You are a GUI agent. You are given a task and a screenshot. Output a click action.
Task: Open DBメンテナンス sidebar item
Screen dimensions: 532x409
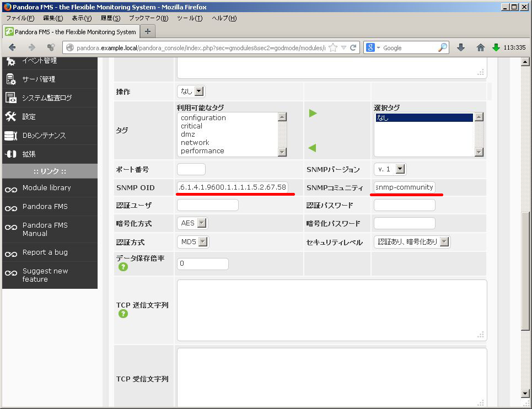(x=50, y=136)
